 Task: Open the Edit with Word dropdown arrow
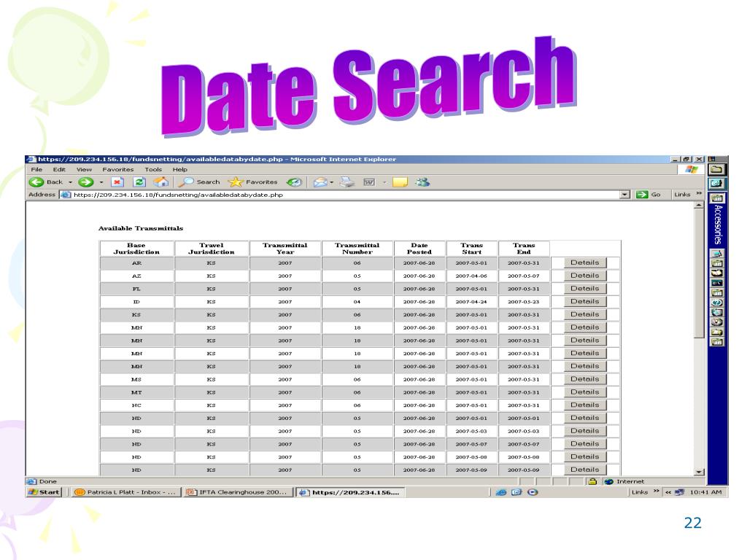point(384,182)
